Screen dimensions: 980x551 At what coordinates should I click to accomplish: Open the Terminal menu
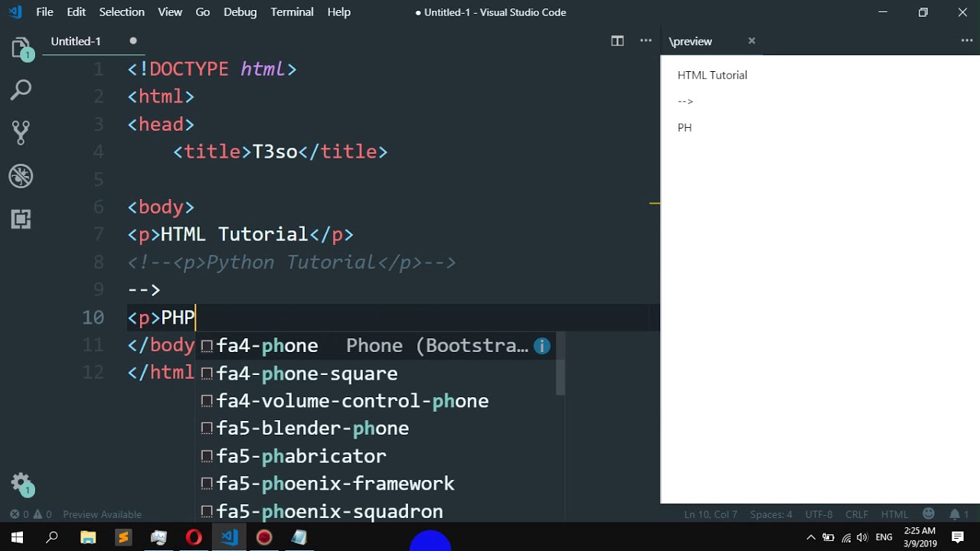292,12
